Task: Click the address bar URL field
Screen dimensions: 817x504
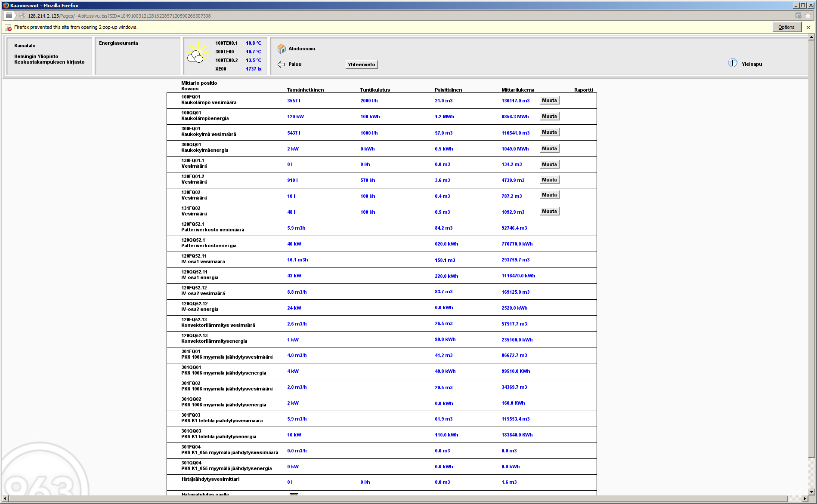Action: [405, 16]
